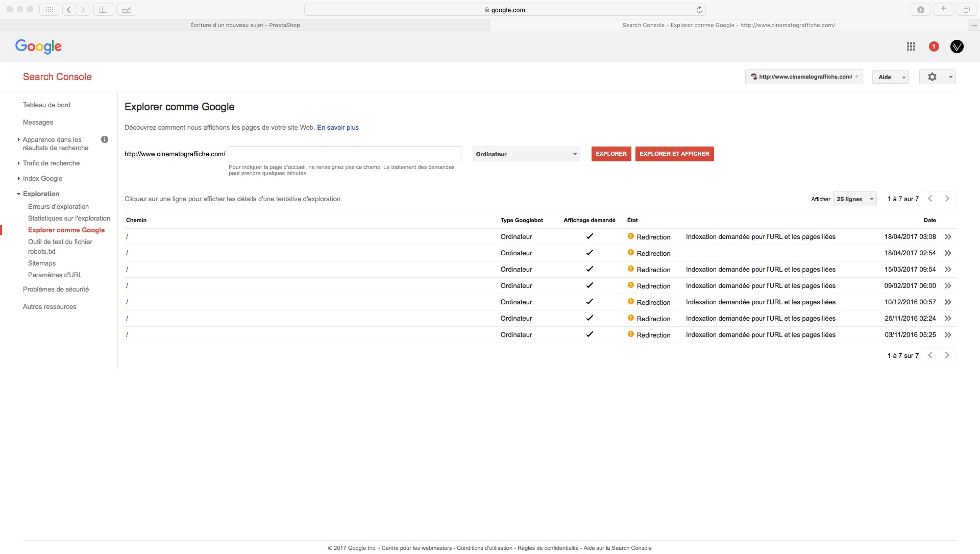Open the En savoir plus link
This screenshot has height=554, width=980.
338,128
